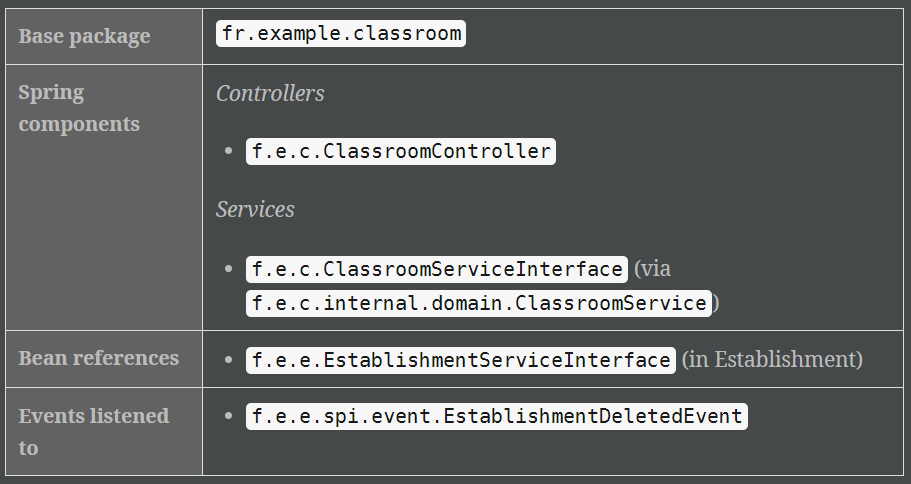911x484 pixels.
Task: Click the '(in Establishment)' text
Action: pyautogui.click(x=772, y=360)
